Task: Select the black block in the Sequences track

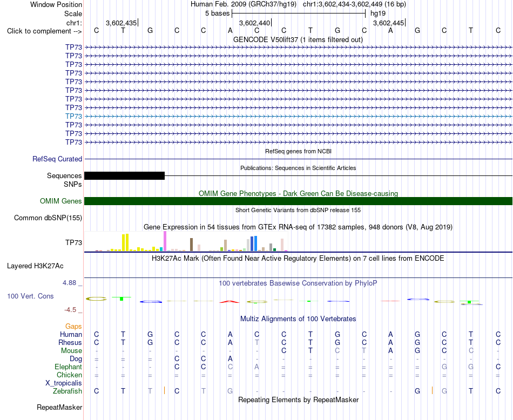Action: [124, 175]
